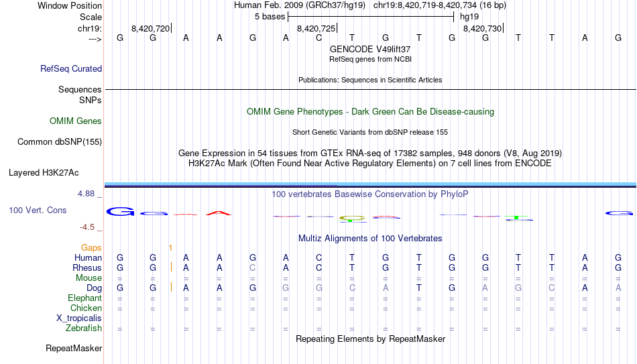Click the hg19 assembly label beside the scale bar
This screenshot has width=637, height=364.
(x=469, y=17)
